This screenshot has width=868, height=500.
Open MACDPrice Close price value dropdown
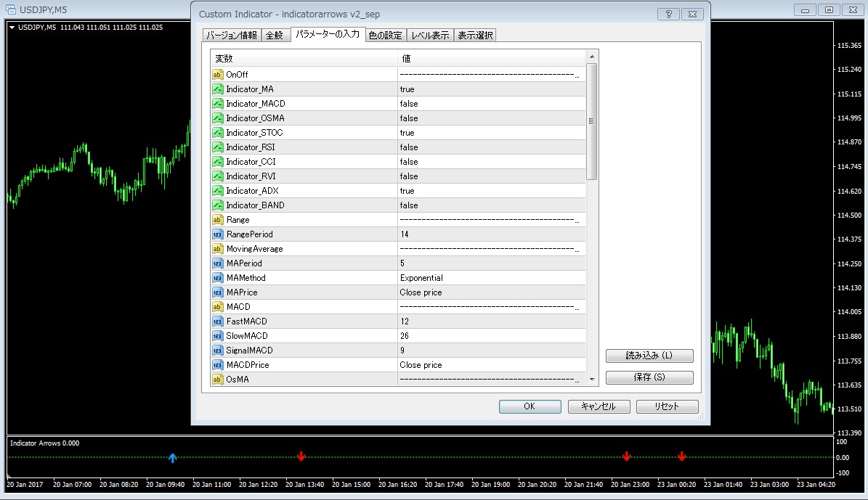[x=492, y=365]
